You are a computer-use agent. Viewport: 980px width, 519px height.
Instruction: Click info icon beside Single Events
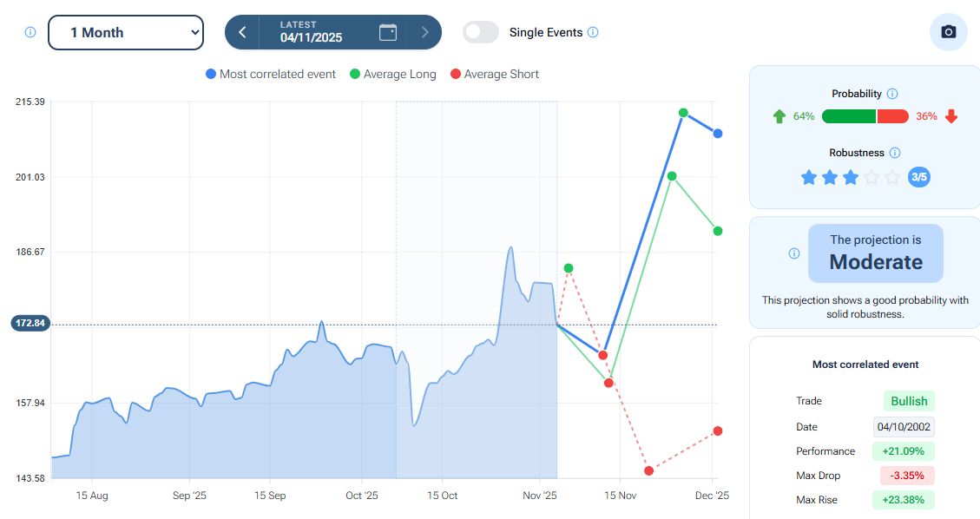593,32
